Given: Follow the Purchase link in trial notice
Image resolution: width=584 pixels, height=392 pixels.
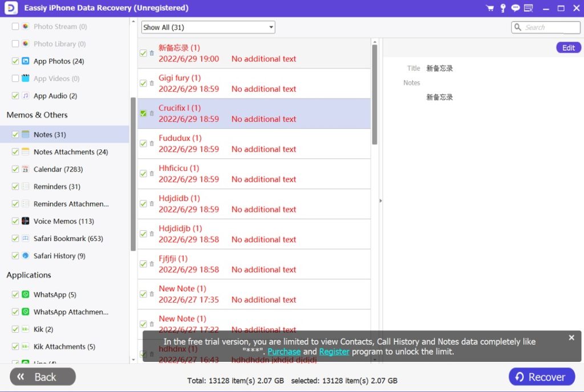Looking at the screenshot, I should coord(284,352).
